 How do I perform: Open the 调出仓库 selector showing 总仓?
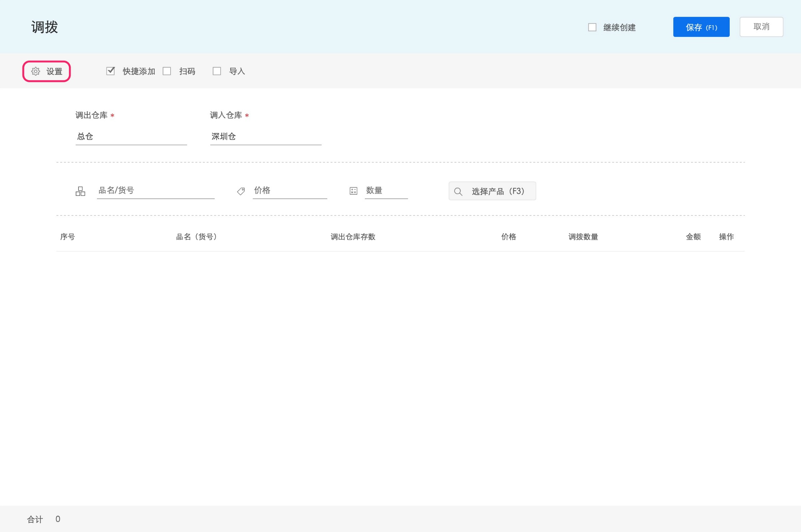pyautogui.click(x=131, y=137)
